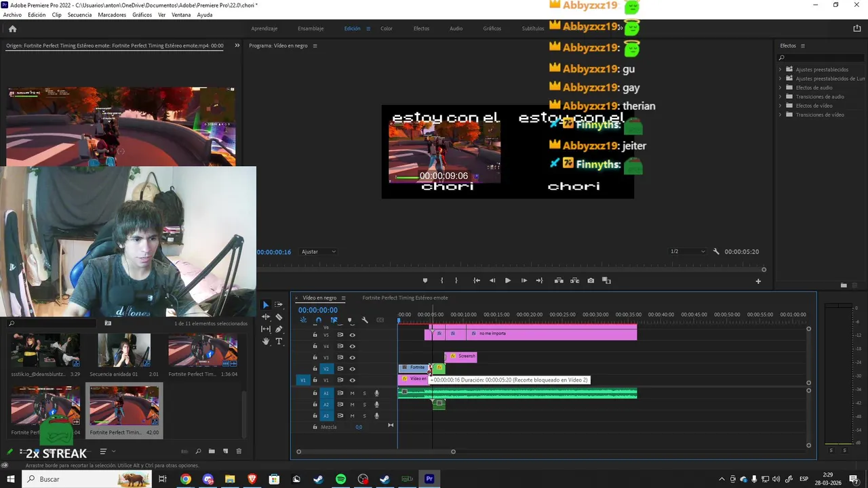Add a marker in Program monitor
The height and width of the screenshot is (488, 868).
pyautogui.click(x=425, y=281)
